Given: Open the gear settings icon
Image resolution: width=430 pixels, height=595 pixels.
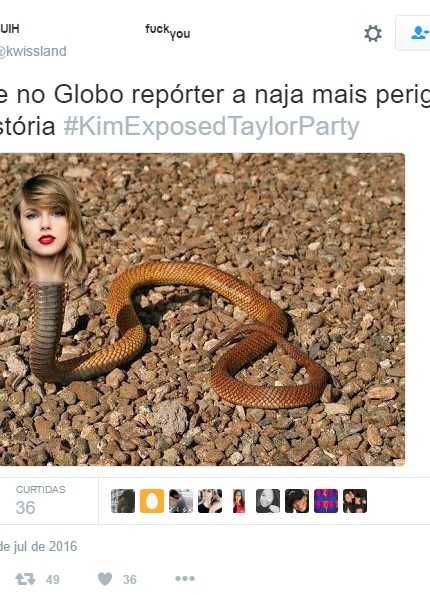Looking at the screenshot, I should (x=373, y=33).
